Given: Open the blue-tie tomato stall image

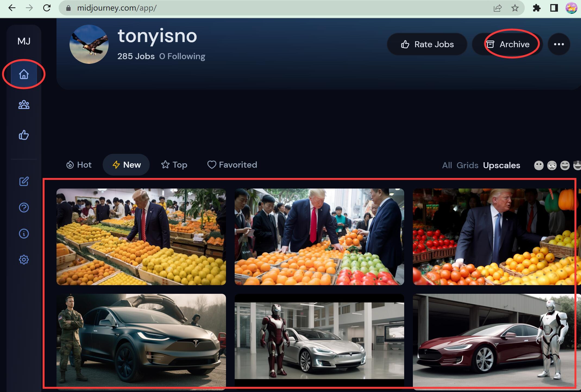Looking at the screenshot, I should (x=497, y=237).
